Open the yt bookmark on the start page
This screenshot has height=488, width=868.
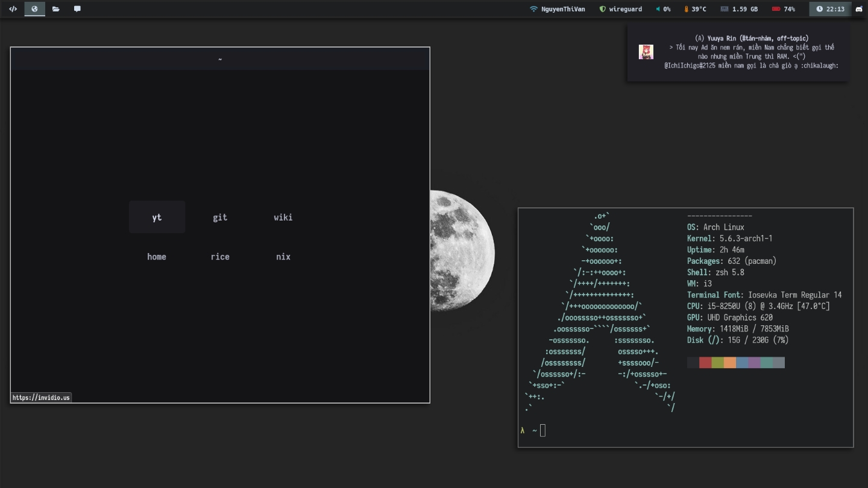coord(157,217)
